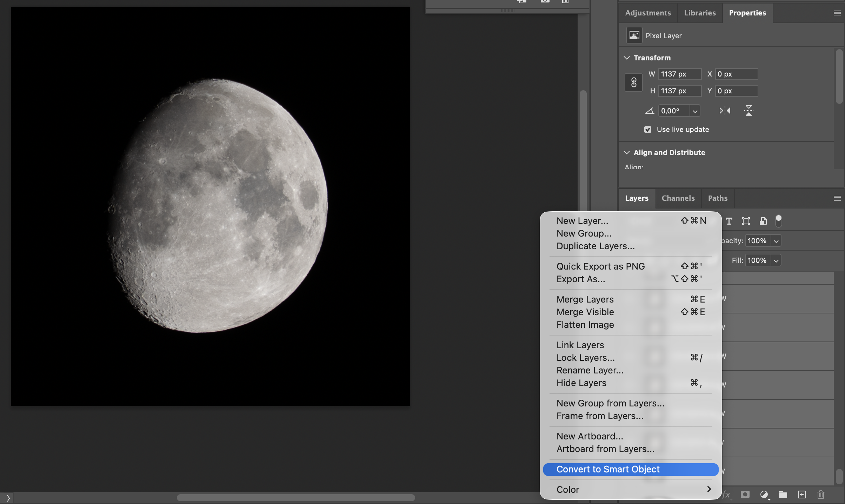This screenshot has height=504, width=845.
Task: Switch to the Channels tab
Action: click(x=678, y=198)
